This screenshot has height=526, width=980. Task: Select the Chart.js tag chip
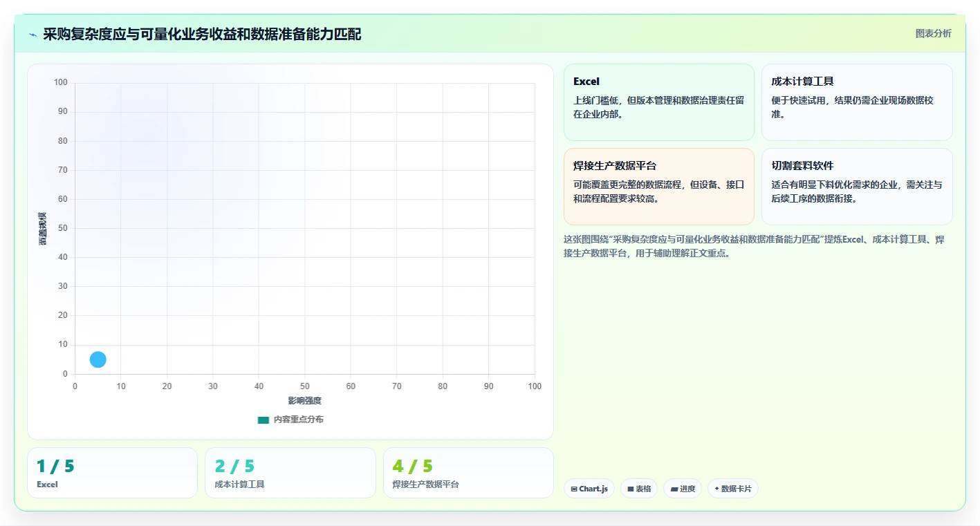pos(589,489)
